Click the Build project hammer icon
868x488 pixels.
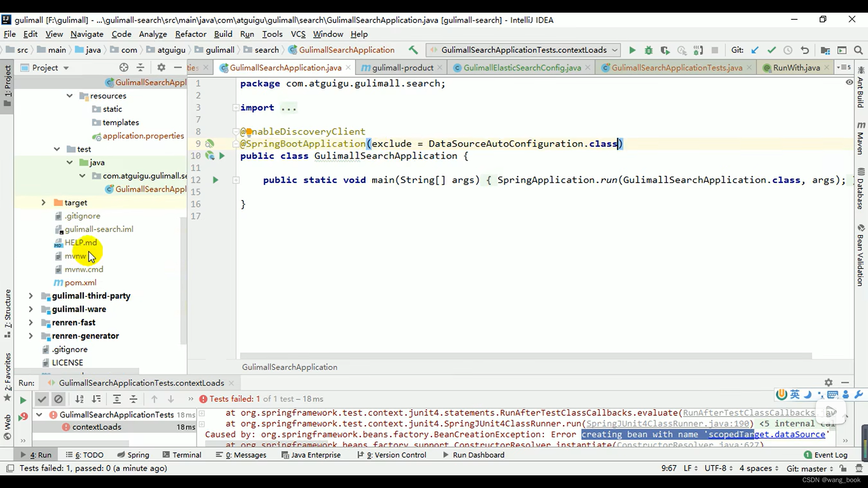(x=413, y=50)
